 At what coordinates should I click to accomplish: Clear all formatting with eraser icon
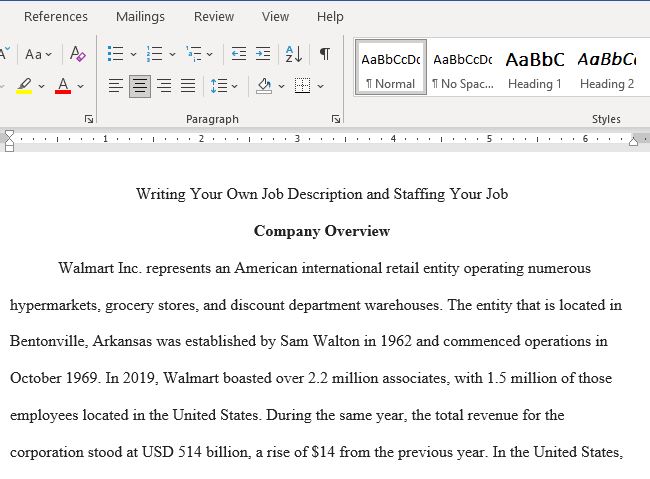pos(78,54)
